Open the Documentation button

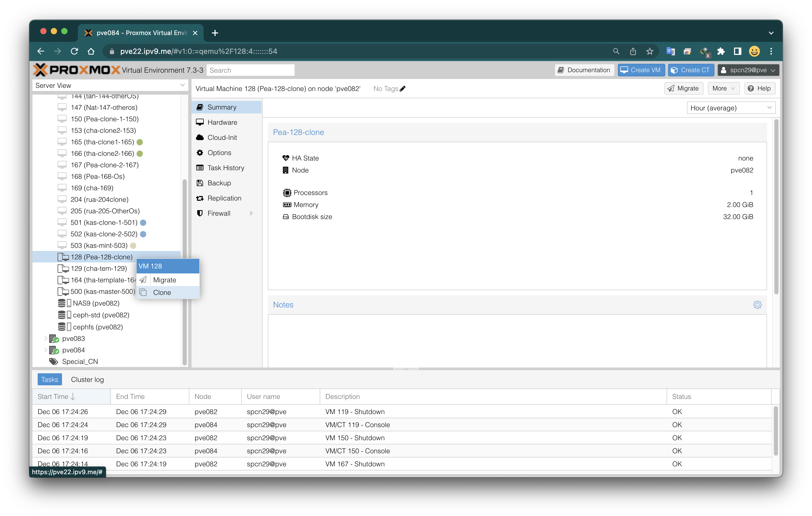tap(584, 70)
